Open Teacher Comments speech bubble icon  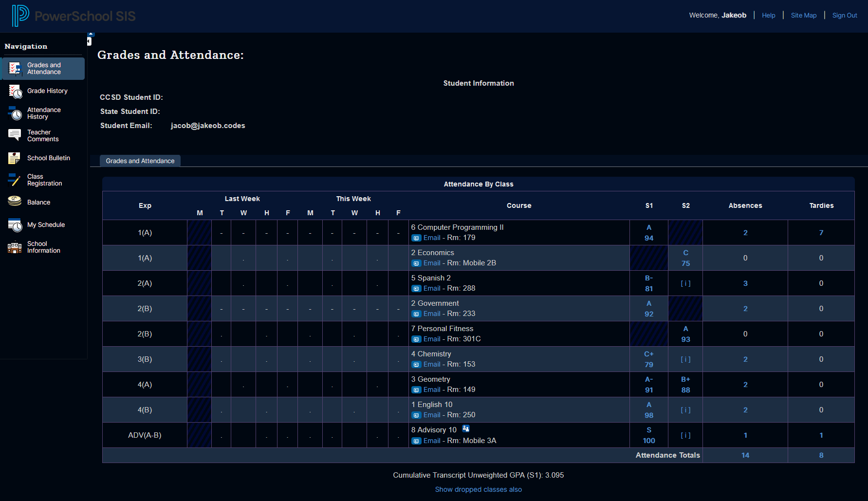15,135
